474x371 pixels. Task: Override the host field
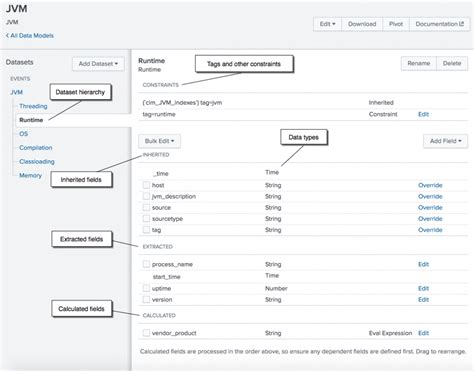(430, 185)
